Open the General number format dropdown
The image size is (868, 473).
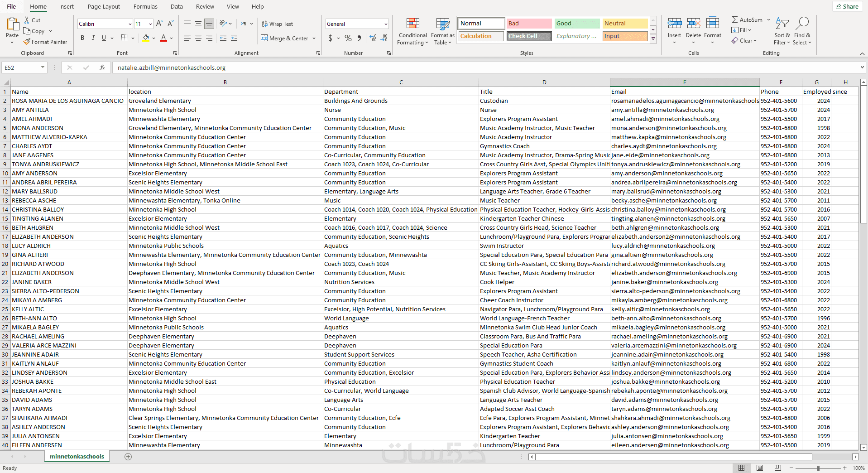(x=386, y=24)
